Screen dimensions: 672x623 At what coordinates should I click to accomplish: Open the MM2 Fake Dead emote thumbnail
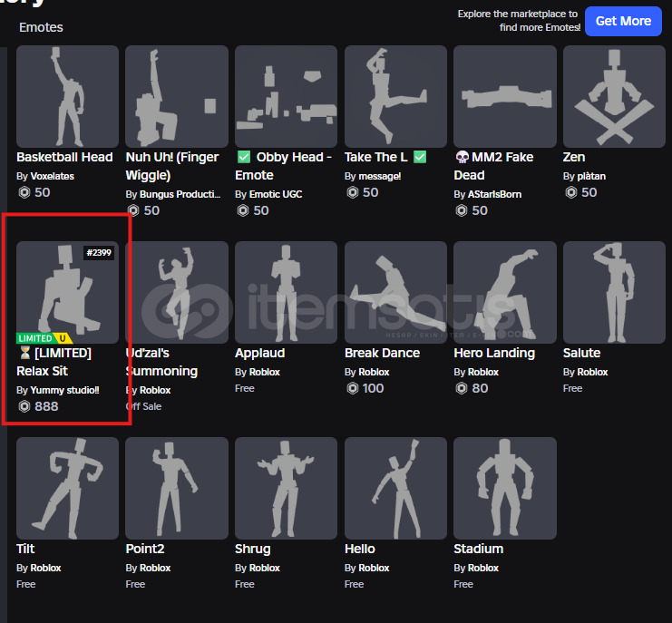(x=505, y=96)
